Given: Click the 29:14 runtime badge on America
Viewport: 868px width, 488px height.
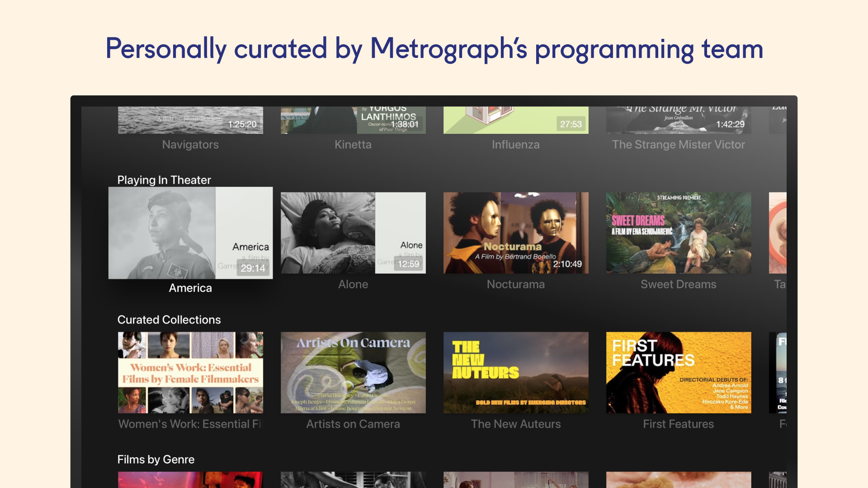Looking at the screenshot, I should pyautogui.click(x=254, y=268).
